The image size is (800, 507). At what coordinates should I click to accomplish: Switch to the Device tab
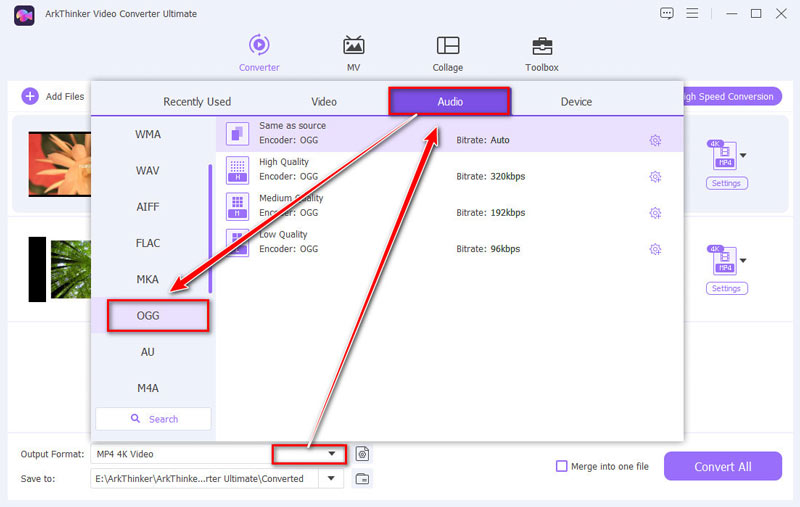(x=576, y=102)
